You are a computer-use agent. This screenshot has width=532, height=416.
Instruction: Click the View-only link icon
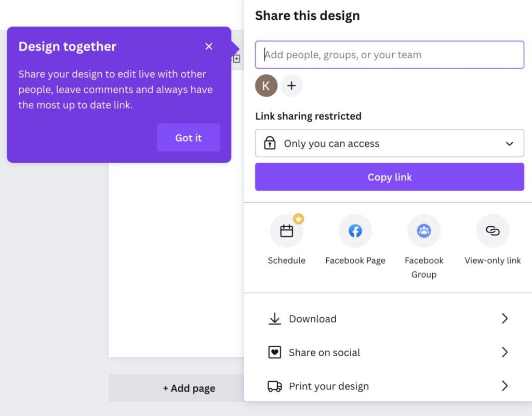point(493,231)
